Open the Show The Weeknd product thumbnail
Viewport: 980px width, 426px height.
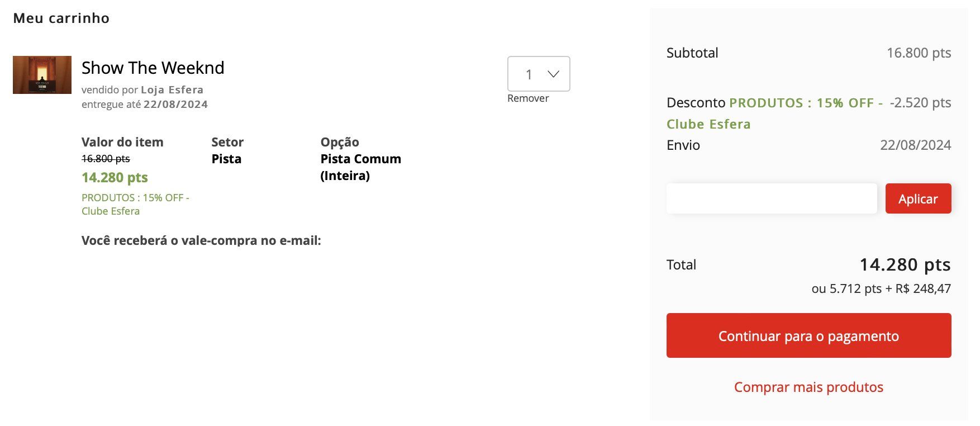coord(42,75)
